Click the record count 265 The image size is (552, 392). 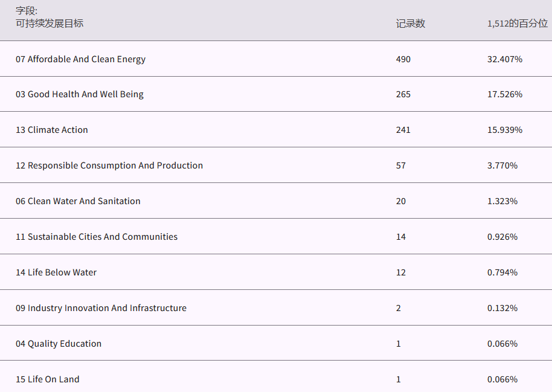(x=403, y=94)
